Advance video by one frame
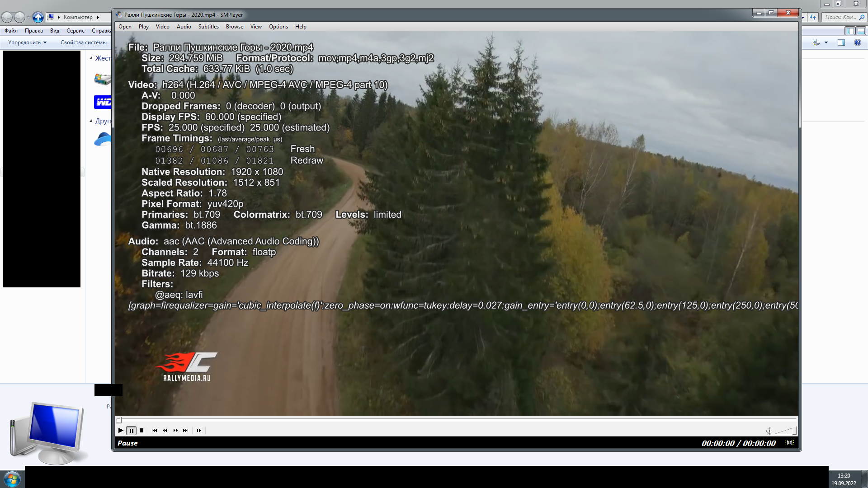 click(199, 430)
